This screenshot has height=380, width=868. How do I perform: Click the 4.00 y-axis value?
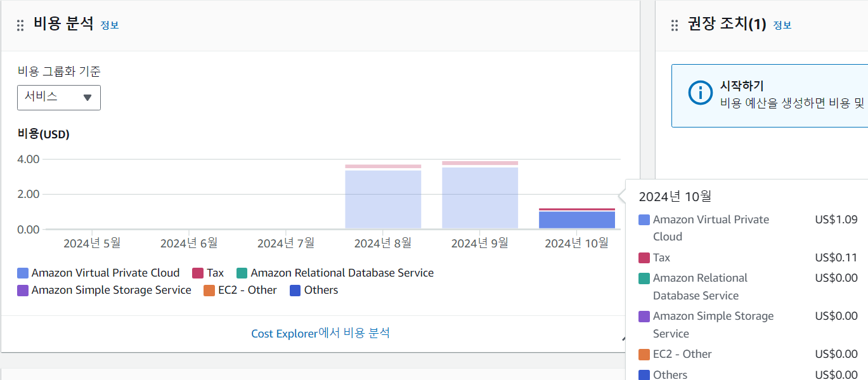tap(29, 159)
